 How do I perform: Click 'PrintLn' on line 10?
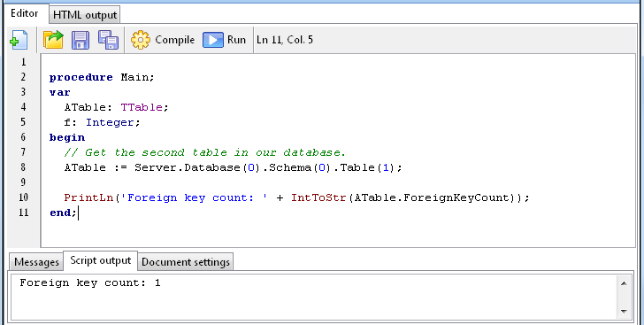coord(88,197)
